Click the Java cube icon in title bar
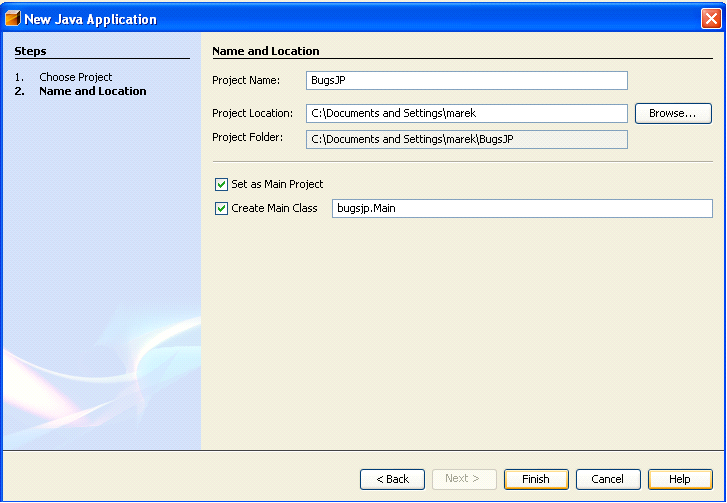 13,19
